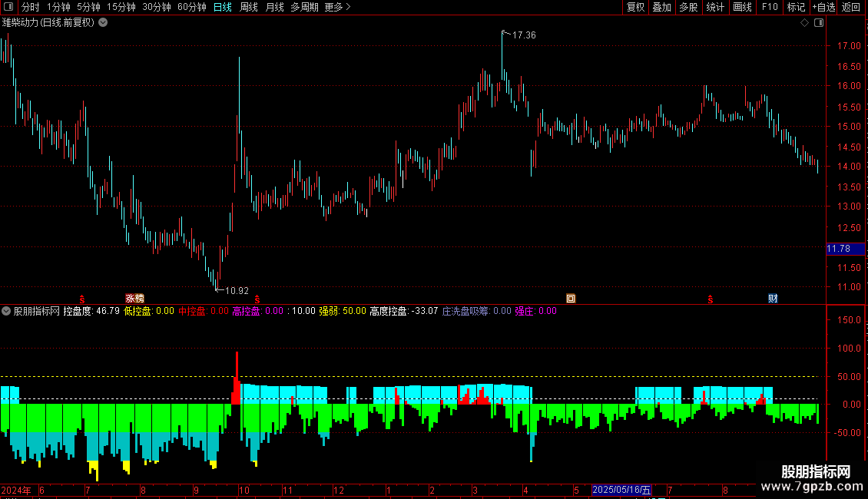Click the 11.78 highlighted price tag
The image size is (868, 499).
(x=845, y=249)
